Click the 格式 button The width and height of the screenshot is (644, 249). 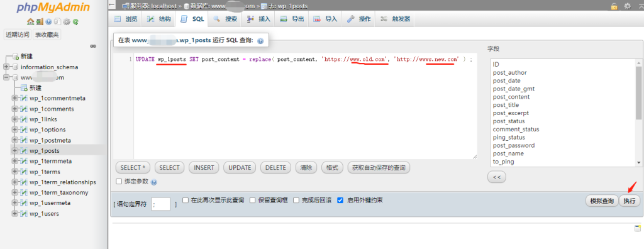coord(332,168)
